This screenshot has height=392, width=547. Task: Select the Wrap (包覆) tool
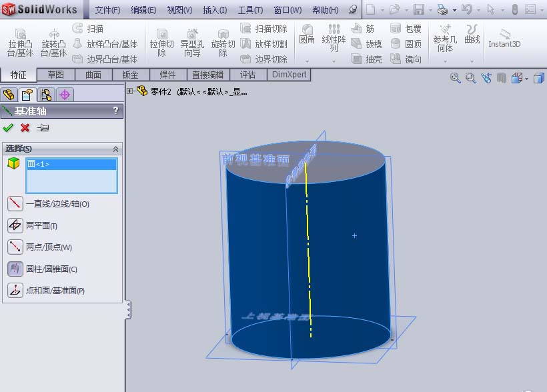pos(406,28)
